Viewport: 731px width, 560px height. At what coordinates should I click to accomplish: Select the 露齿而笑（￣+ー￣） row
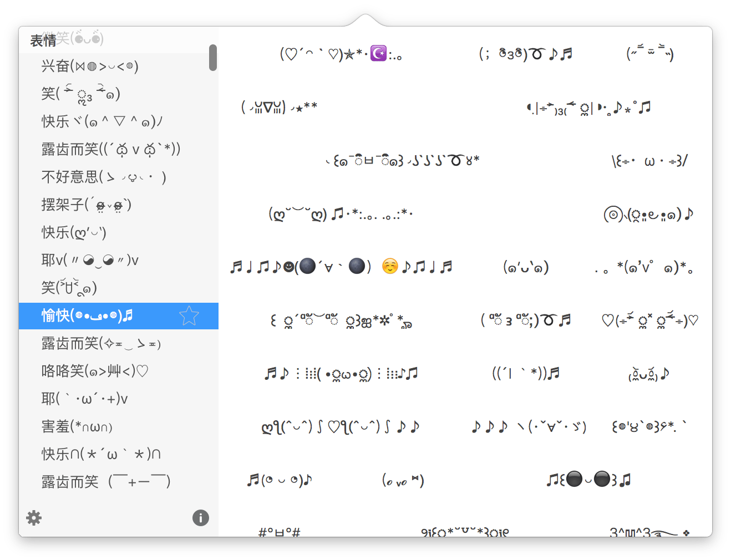(119, 482)
